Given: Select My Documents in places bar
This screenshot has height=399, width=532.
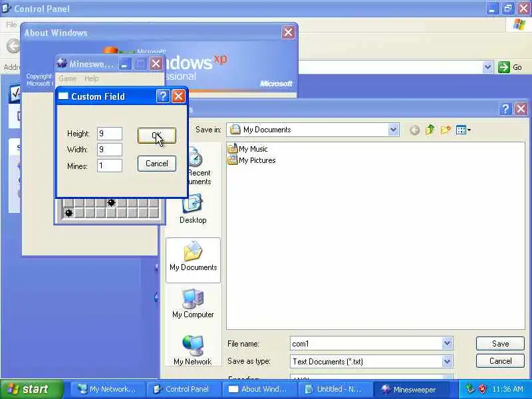Looking at the screenshot, I should [193, 260].
